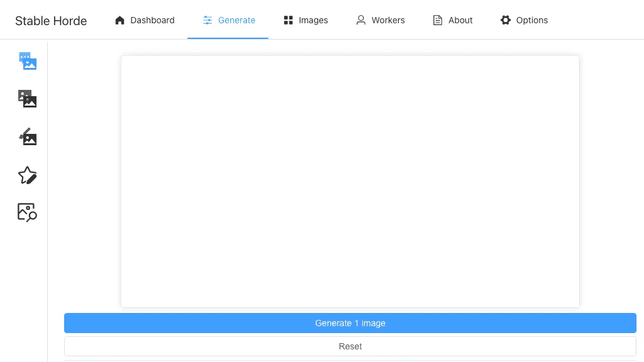Click the blank image preview panel

[350, 182]
